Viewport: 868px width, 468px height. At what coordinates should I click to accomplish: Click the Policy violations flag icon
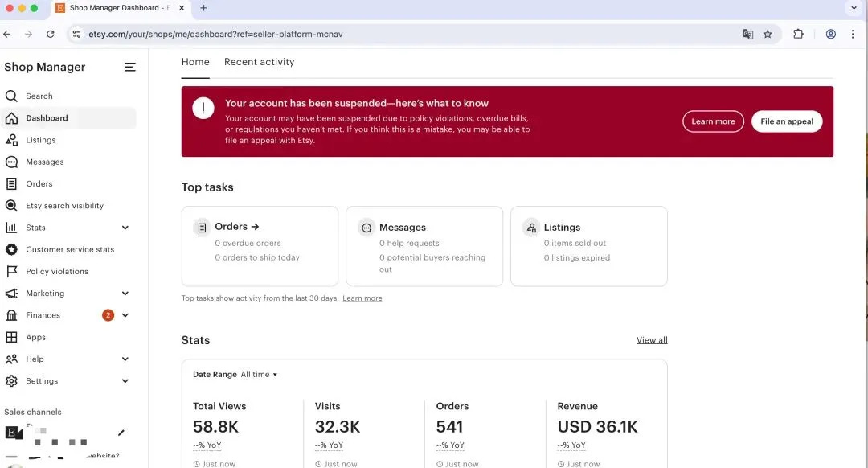tap(11, 272)
